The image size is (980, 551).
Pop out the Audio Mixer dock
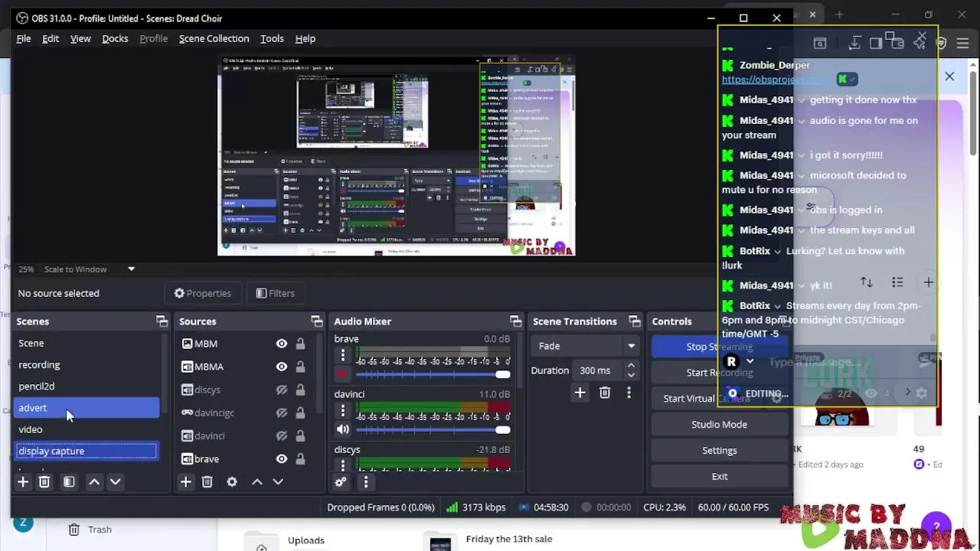point(516,321)
